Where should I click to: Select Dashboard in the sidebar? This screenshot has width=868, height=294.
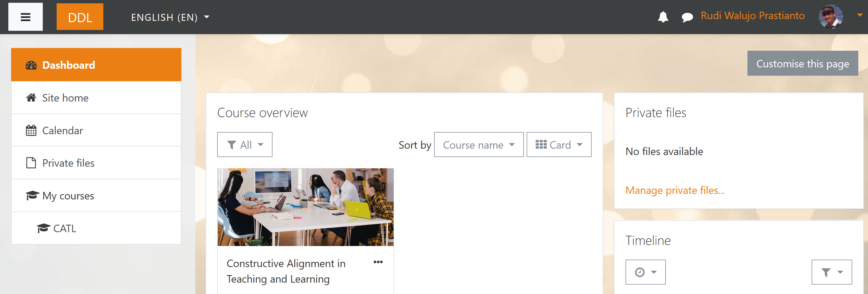pos(96,65)
